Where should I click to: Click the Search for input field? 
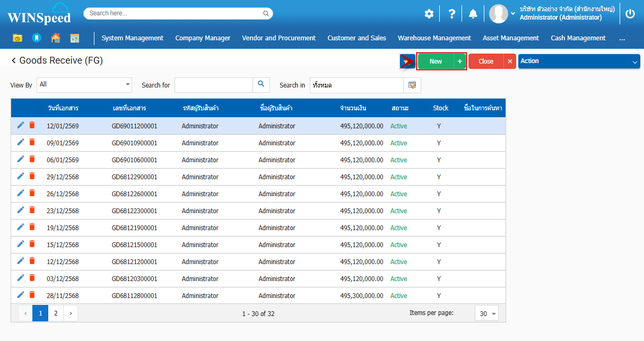pyautogui.click(x=213, y=85)
